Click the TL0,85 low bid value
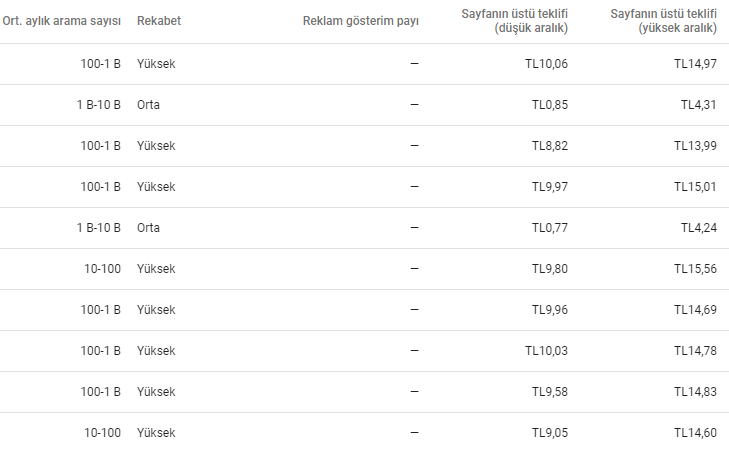 point(550,105)
